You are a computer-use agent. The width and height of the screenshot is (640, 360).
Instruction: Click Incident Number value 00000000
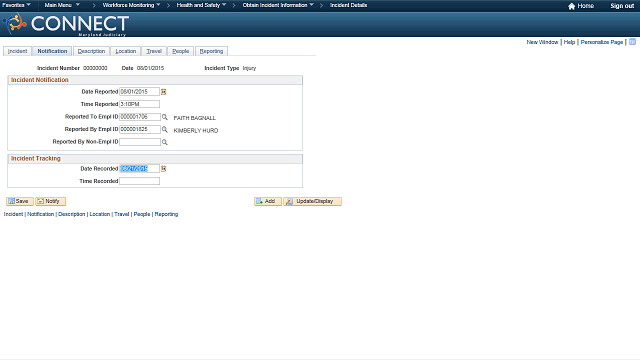click(95, 68)
